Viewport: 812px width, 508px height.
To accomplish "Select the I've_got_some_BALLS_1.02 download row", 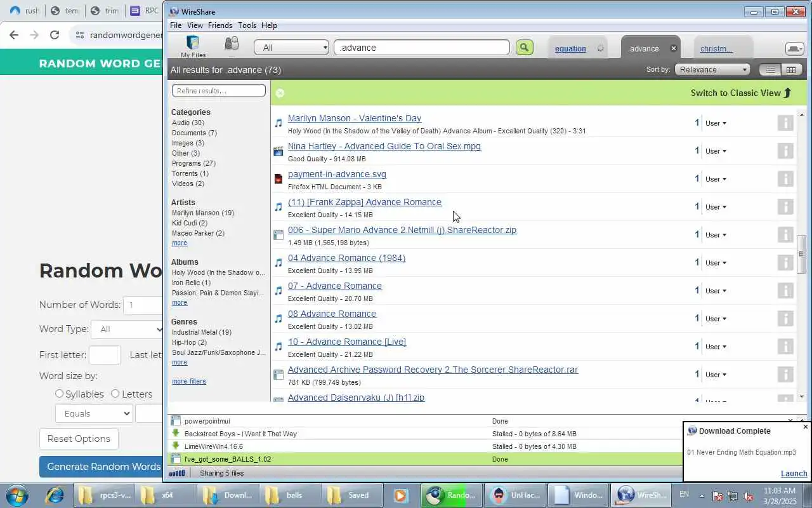I will coord(425,459).
